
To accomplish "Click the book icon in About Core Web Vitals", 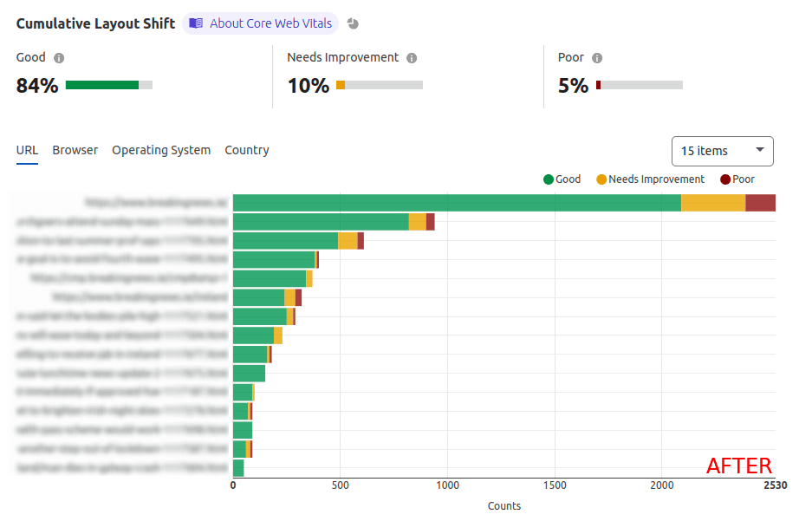I will pyautogui.click(x=196, y=23).
